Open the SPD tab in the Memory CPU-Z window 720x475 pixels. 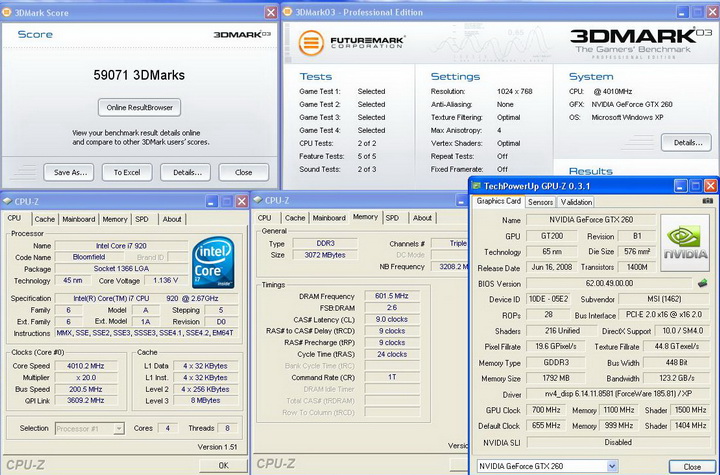click(393, 218)
